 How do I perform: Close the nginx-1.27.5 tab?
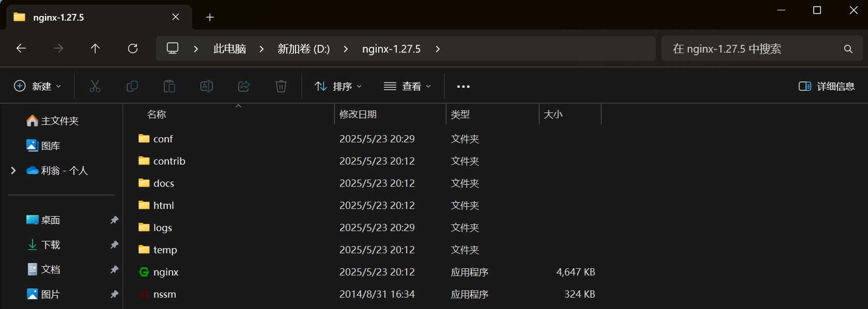[176, 17]
